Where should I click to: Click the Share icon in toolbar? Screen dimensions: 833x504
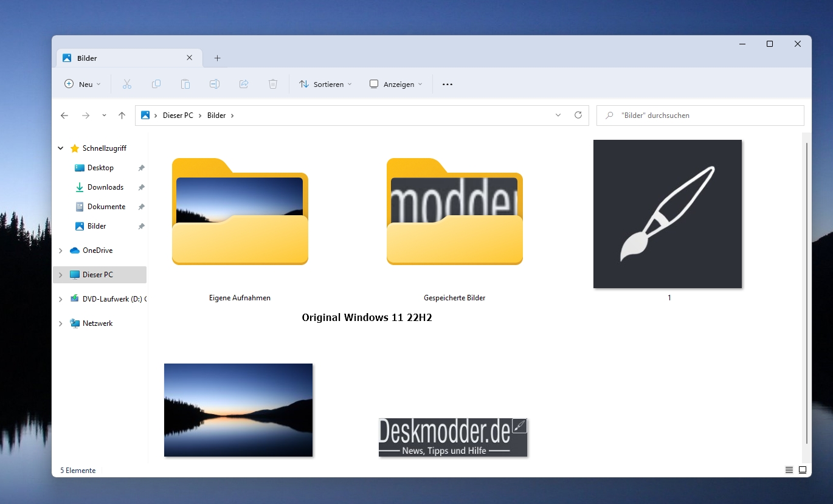click(x=244, y=84)
